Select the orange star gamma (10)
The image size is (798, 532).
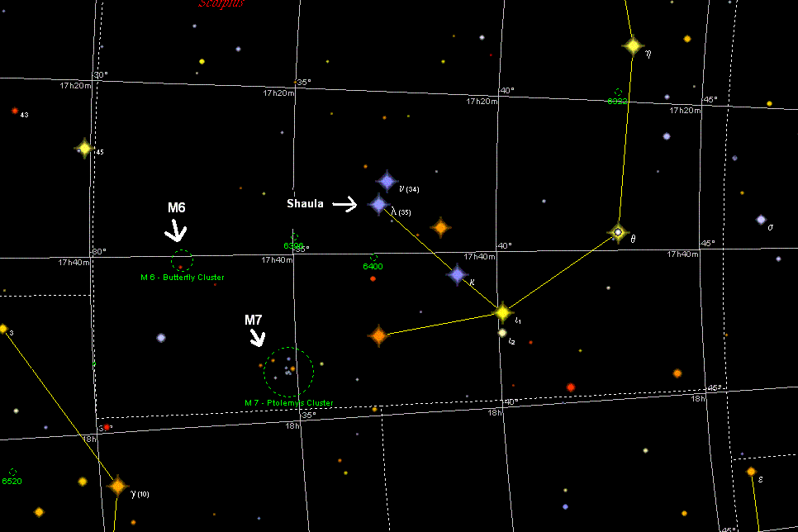(117, 486)
